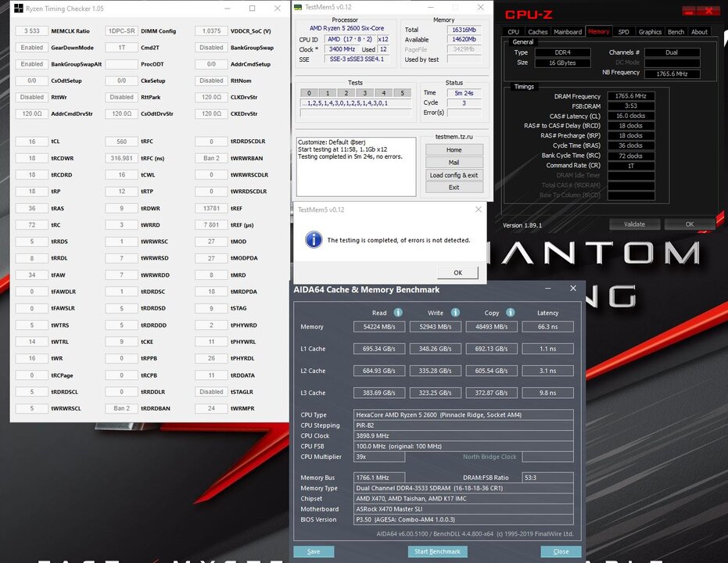Click the BankGroupSwap Disabled field

[x=211, y=48]
